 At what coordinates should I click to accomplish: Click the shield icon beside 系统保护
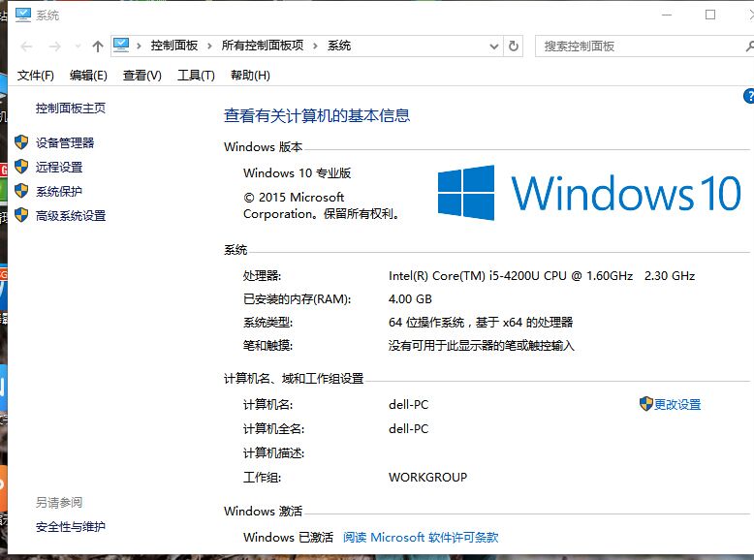21,191
